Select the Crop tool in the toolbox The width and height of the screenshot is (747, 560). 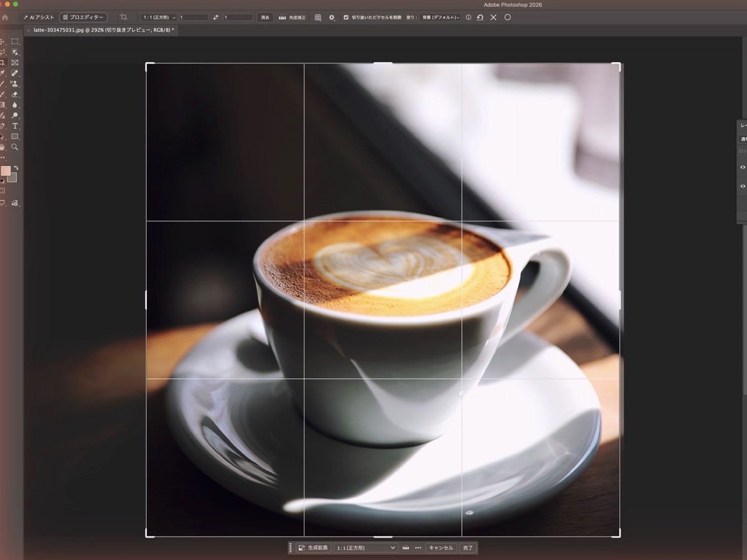point(2,63)
